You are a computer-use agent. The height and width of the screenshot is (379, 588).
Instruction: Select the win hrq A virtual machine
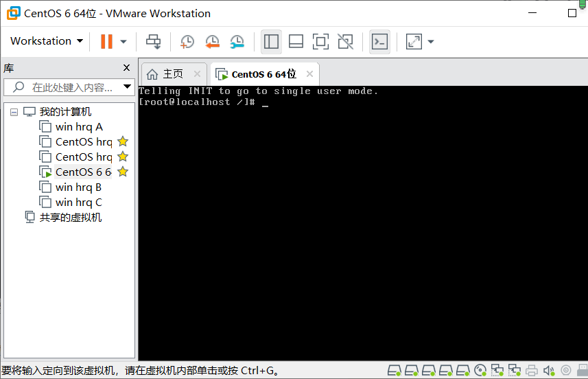(79, 127)
